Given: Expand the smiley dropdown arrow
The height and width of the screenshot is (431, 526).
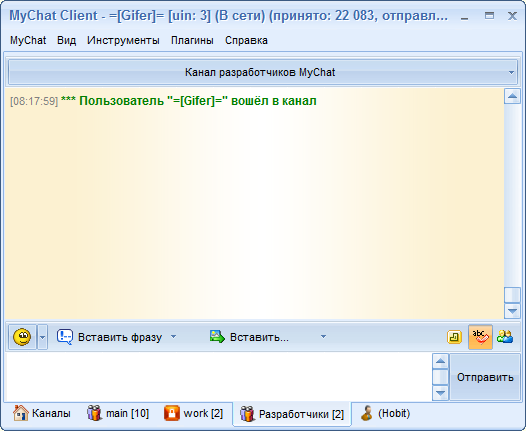Looking at the screenshot, I should (x=42, y=337).
